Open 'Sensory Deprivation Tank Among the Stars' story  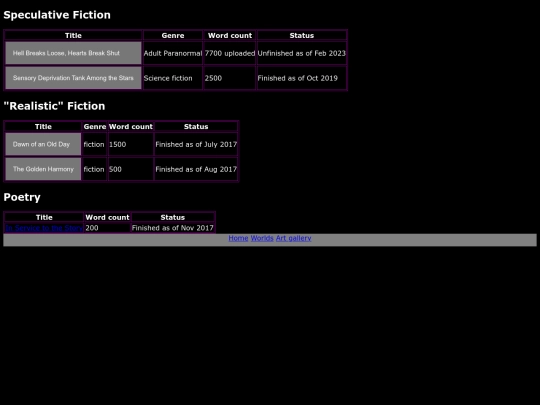click(x=73, y=78)
